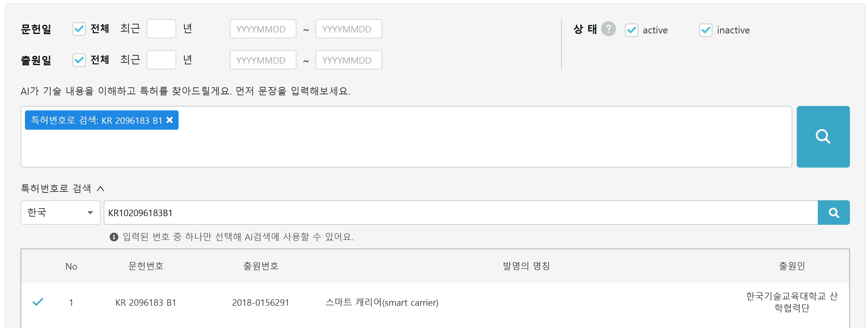
Task: Open the 스마트 캐리어(smart carrier) result
Action: point(382,302)
